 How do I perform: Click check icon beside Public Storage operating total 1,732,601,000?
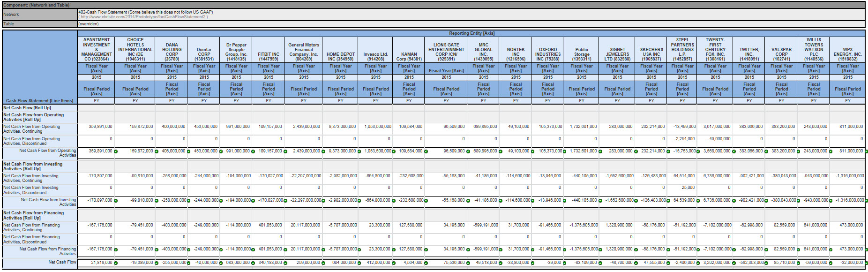600,151
